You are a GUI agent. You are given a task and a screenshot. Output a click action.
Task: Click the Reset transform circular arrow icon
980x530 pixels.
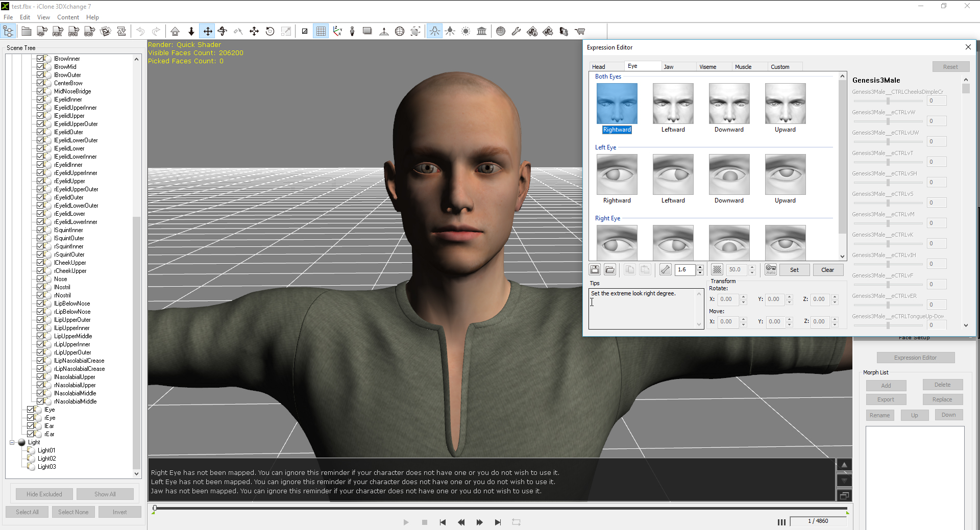click(x=270, y=32)
